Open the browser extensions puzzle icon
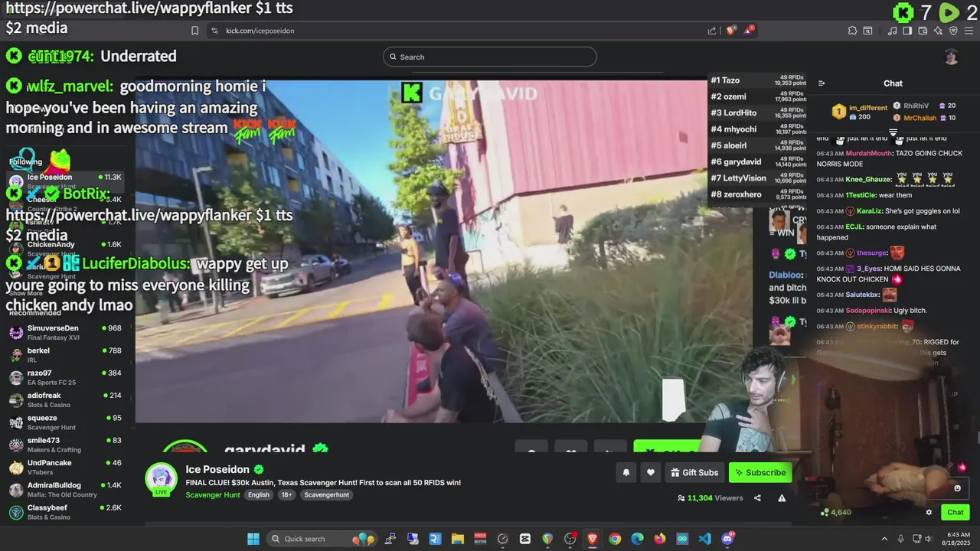 (852, 31)
